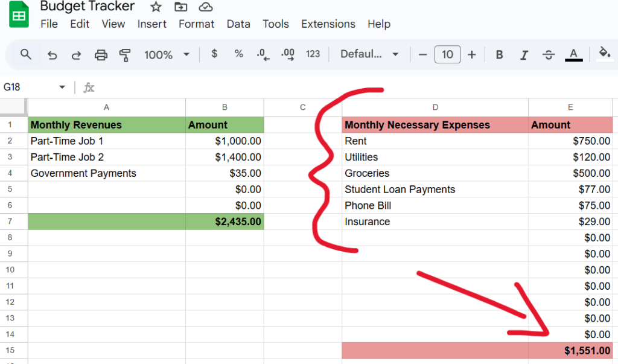618x364 pixels.
Task: Select cell containing Rent expense
Action: point(435,141)
